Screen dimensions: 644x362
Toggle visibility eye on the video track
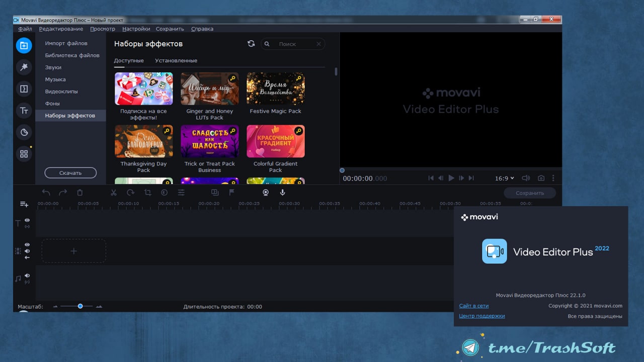point(27,245)
